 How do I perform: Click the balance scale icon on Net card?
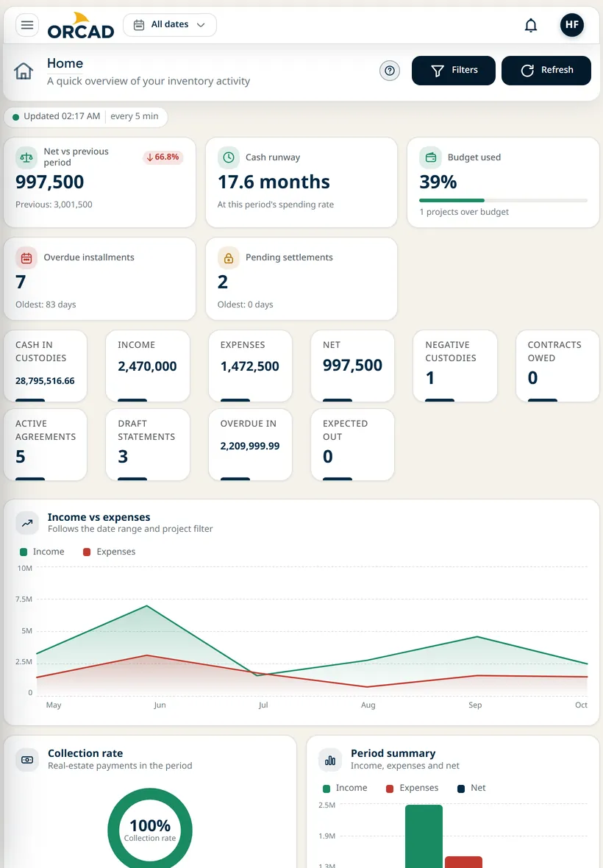point(26,157)
